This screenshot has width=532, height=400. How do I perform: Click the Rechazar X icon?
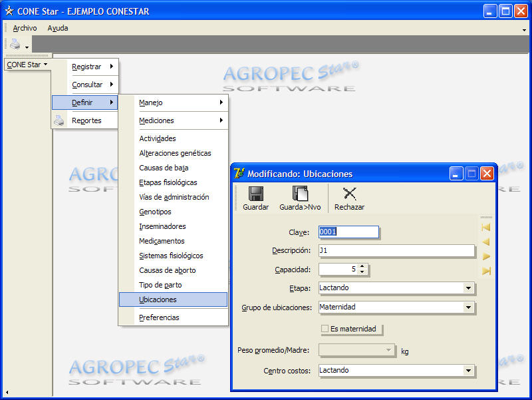[350, 194]
